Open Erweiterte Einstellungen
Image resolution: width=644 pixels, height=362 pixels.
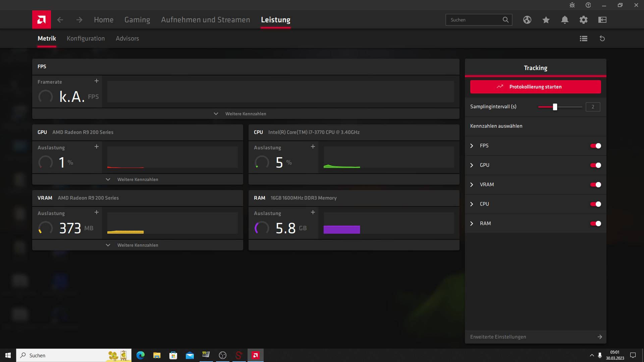(536, 337)
